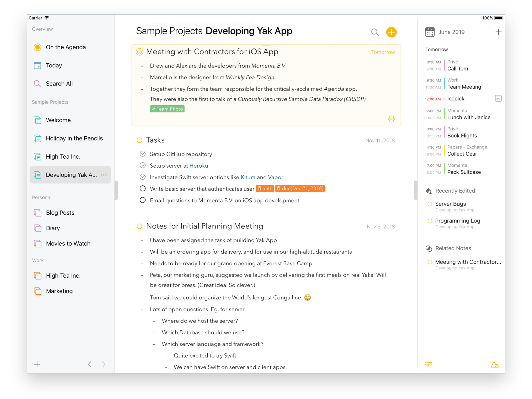Click Nov 3, 2018 note date

[x=381, y=227]
